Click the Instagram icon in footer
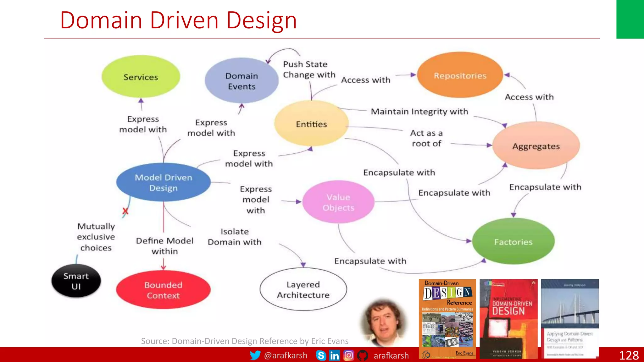 (x=348, y=355)
